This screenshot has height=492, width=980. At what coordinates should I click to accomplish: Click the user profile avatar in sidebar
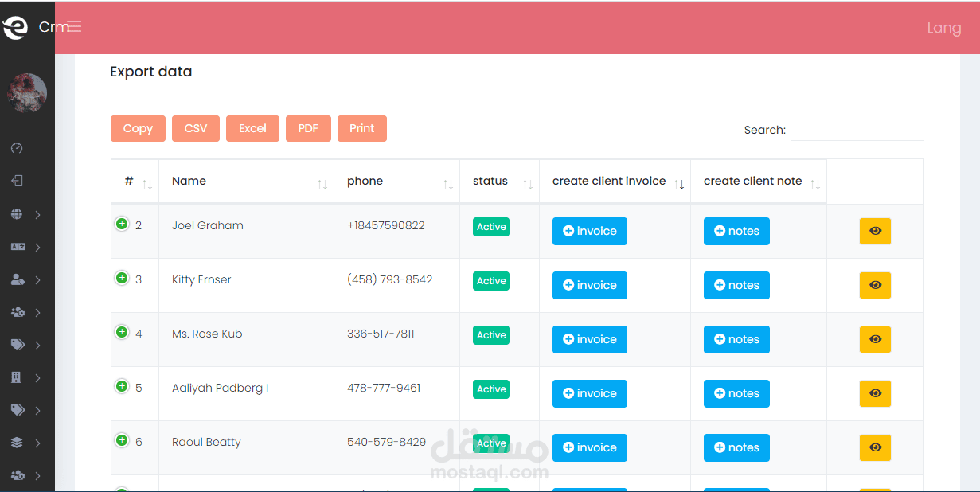[27, 93]
